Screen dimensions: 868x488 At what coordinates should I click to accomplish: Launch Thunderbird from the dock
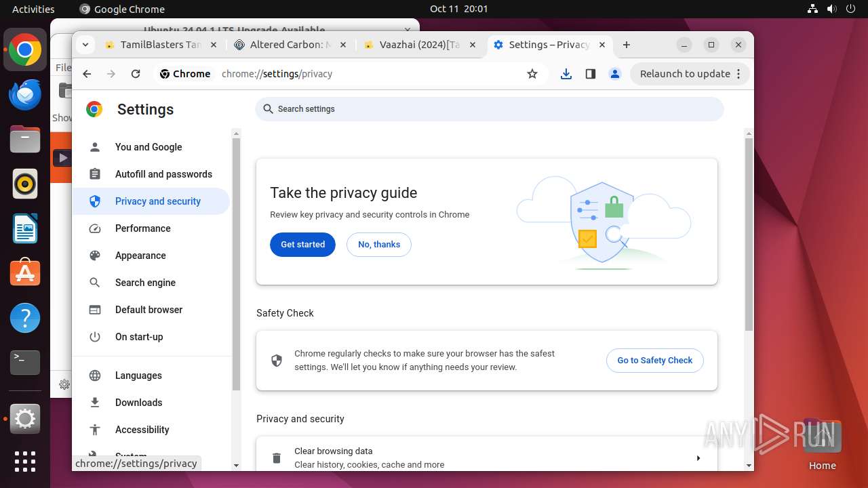click(25, 95)
